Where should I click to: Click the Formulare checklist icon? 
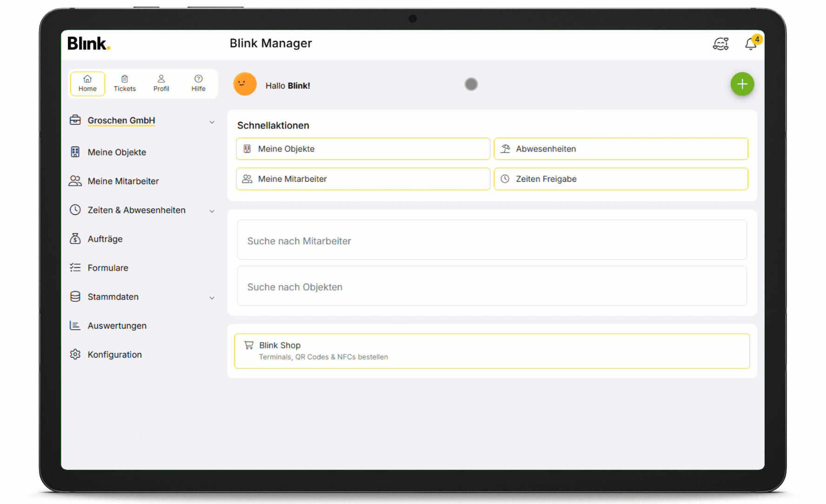75,267
